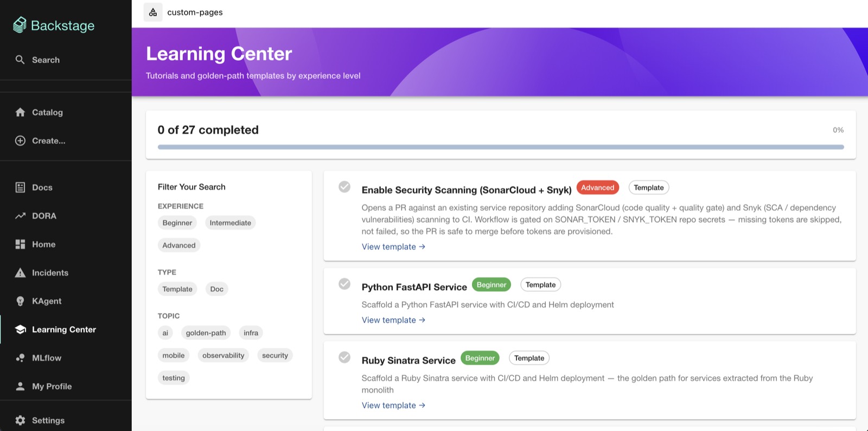Click the Search magnifier icon in sidebar
Viewport: 868px width, 431px height.
point(20,60)
